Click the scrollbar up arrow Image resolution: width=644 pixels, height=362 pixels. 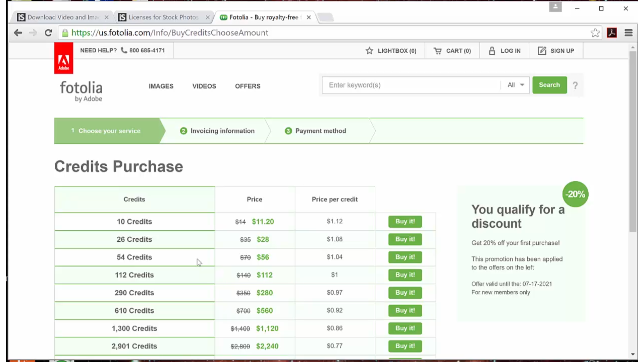[633, 48]
